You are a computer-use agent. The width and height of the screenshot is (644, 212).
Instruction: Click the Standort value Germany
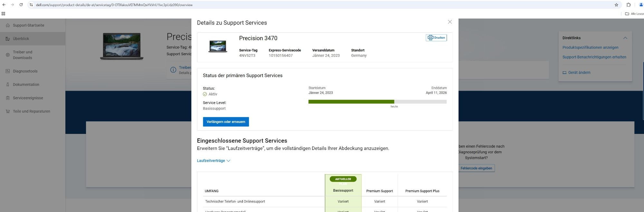coord(359,56)
